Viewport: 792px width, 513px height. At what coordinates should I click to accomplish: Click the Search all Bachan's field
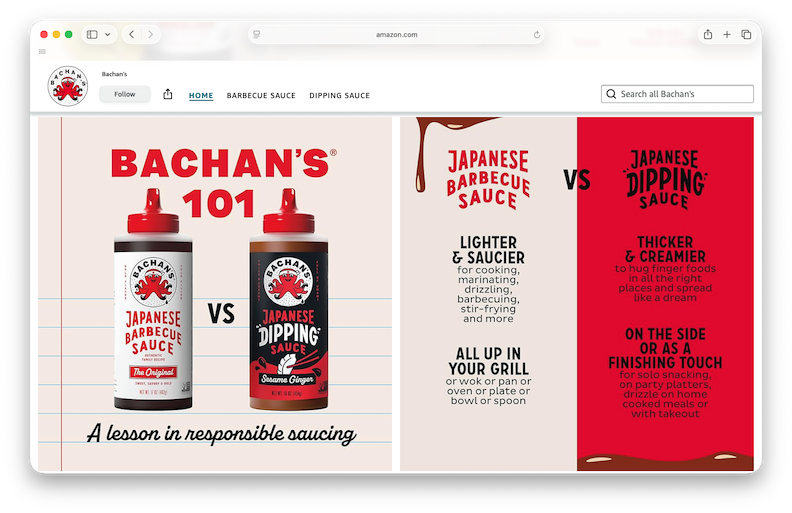684,94
